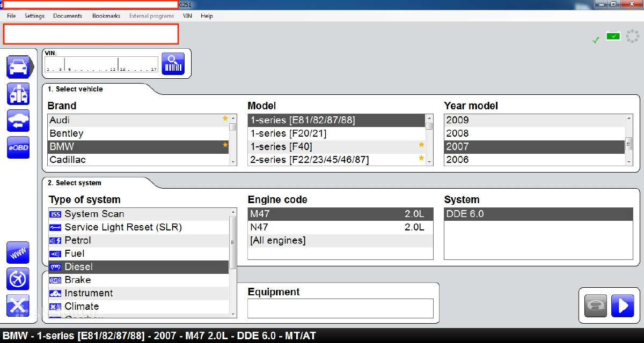The width and height of the screenshot is (644, 343).
Task: Select Climate system type
Action: click(x=138, y=307)
